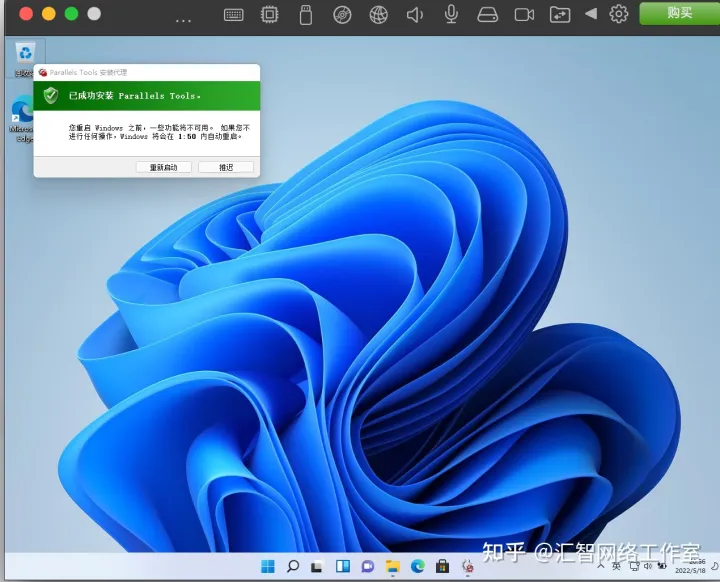Select the Recycle Bin desktop icon
This screenshot has height=582, width=720.
[x=24, y=58]
